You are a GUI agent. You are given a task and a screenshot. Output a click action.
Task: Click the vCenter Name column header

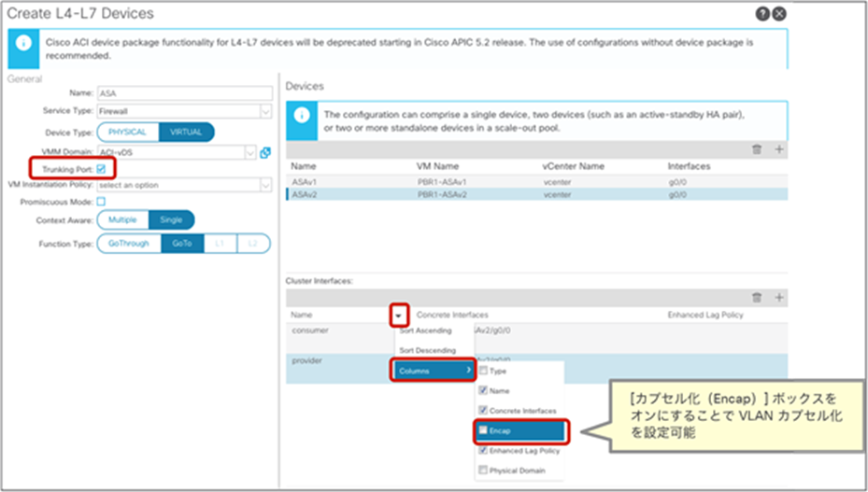coord(573,166)
